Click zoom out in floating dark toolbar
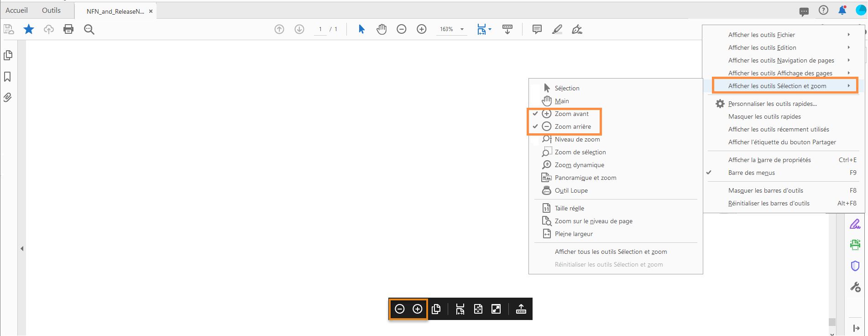 400,309
